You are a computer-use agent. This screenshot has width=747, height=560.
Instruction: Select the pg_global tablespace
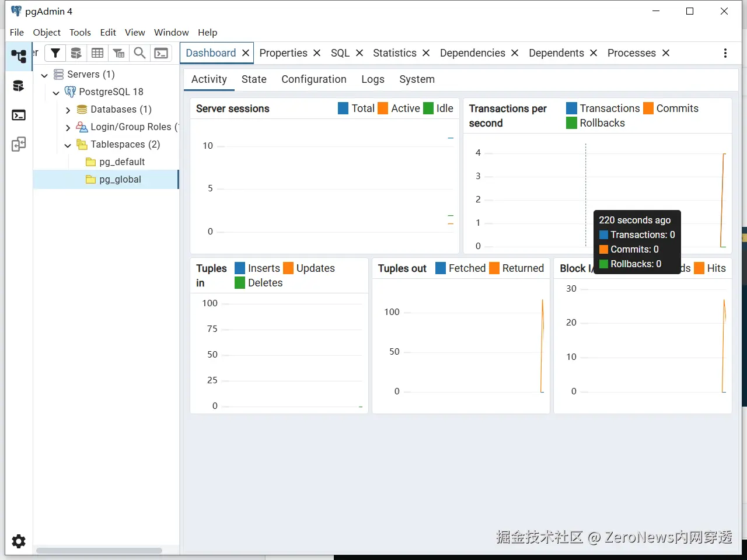pyautogui.click(x=106, y=179)
